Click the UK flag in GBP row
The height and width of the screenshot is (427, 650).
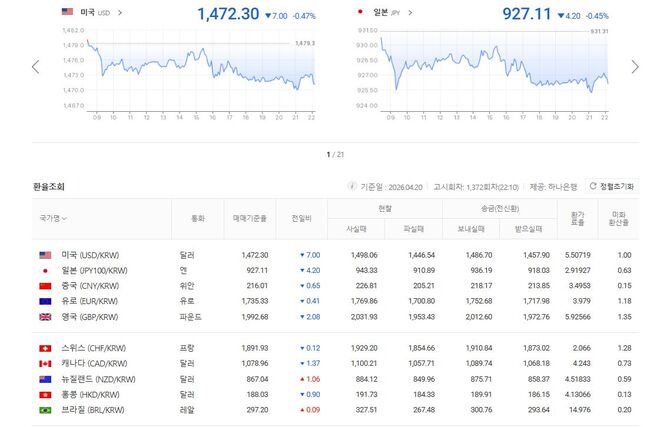pyautogui.click(x=45, y=317)
